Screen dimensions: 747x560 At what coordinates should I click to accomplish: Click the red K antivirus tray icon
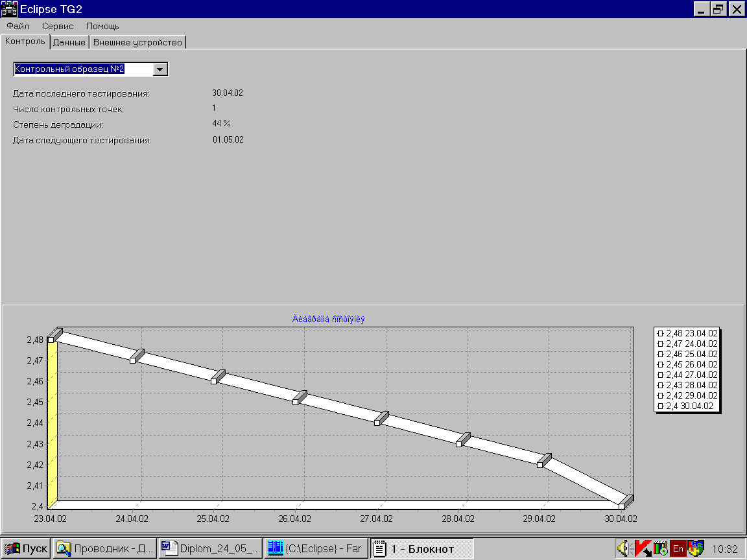pos(643,549)
